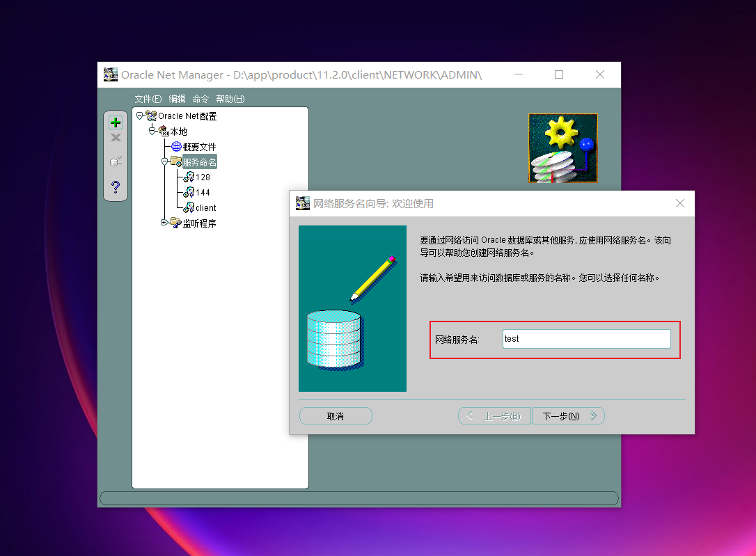756x556 pixels.
Task: Select service name 128 in tree
Action: click(203, 177)
